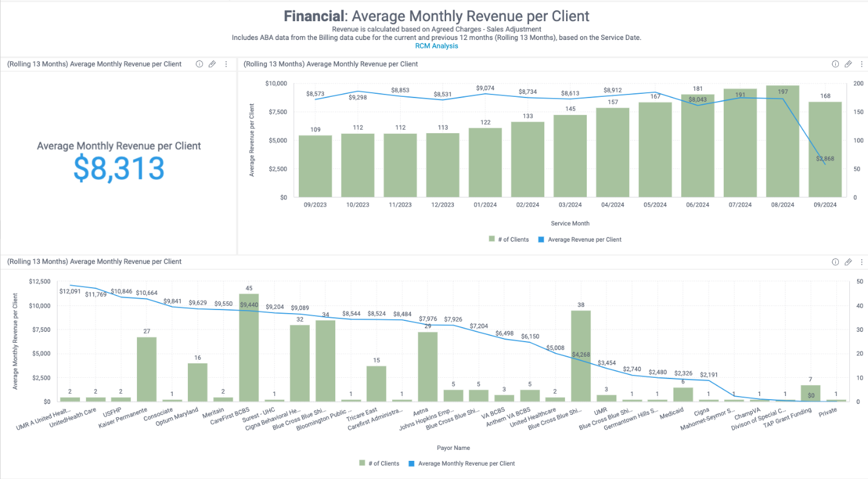This screenshot has height=479, width=868.
Task: Show info for the Service Month chart widget
Action: pos(835,64)
